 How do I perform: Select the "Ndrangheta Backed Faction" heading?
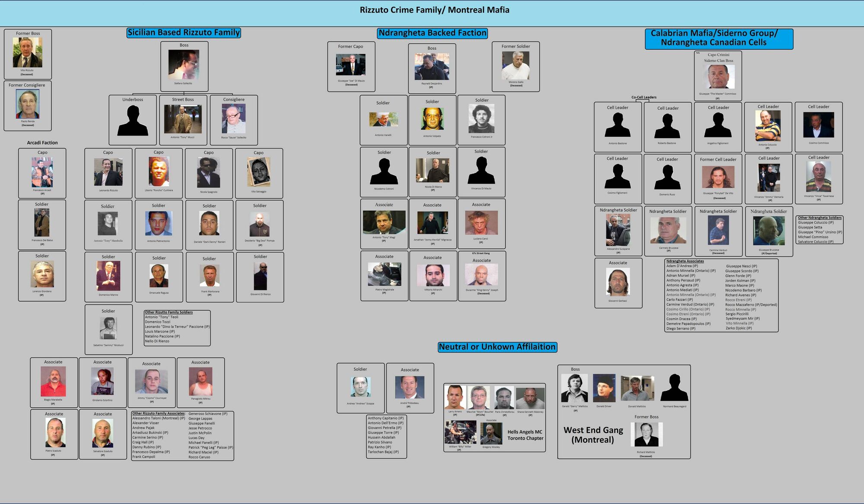coord(432,33)
